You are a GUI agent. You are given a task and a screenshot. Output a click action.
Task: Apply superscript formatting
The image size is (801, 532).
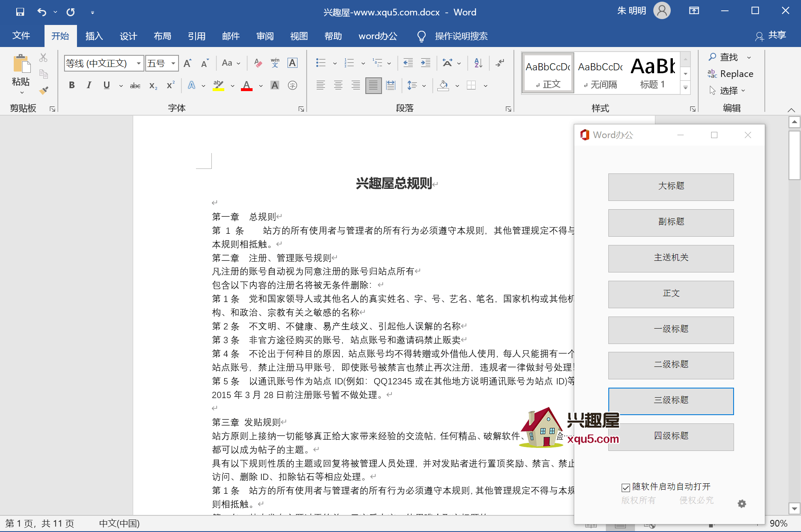(171, 86)
